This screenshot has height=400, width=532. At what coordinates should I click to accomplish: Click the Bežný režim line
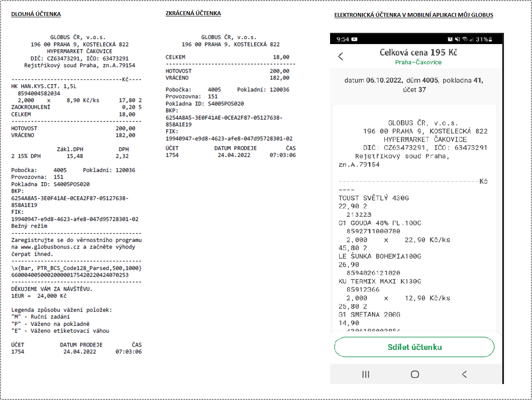[x=29, y=226]
